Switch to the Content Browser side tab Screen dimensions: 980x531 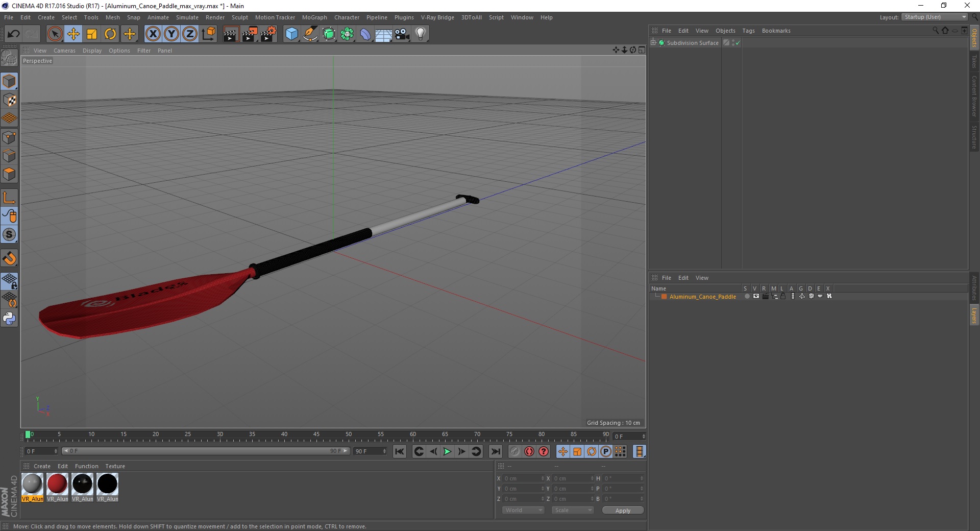(x=974, y=96)
